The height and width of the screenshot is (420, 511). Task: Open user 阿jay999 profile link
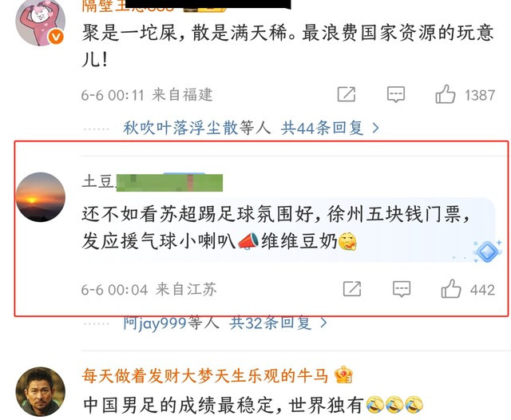click(x=155, y=323)
